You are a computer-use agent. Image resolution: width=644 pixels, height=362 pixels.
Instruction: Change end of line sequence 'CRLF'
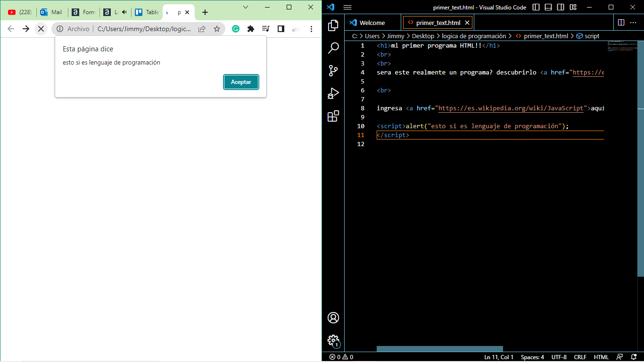click(x=580, y=357)
